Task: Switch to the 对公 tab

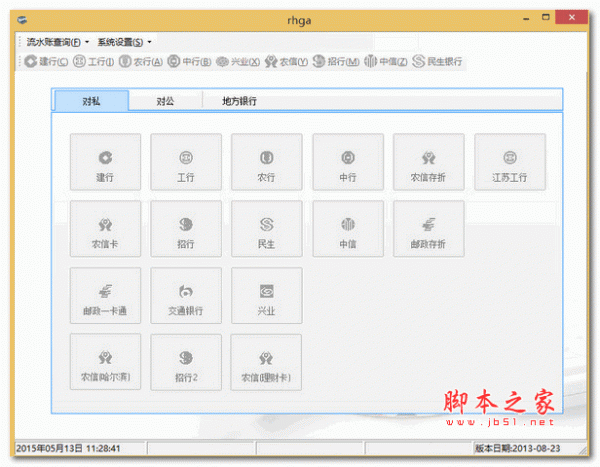Action: point(165,101)
